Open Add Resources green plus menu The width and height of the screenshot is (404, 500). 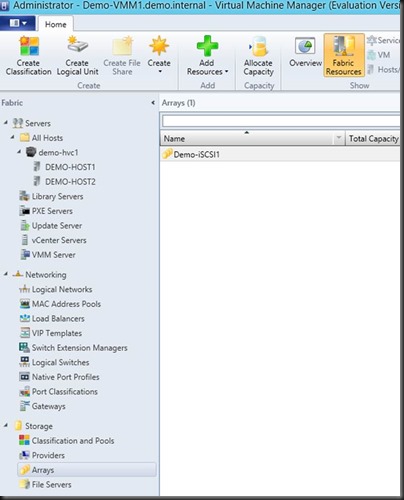pos(207,55)
